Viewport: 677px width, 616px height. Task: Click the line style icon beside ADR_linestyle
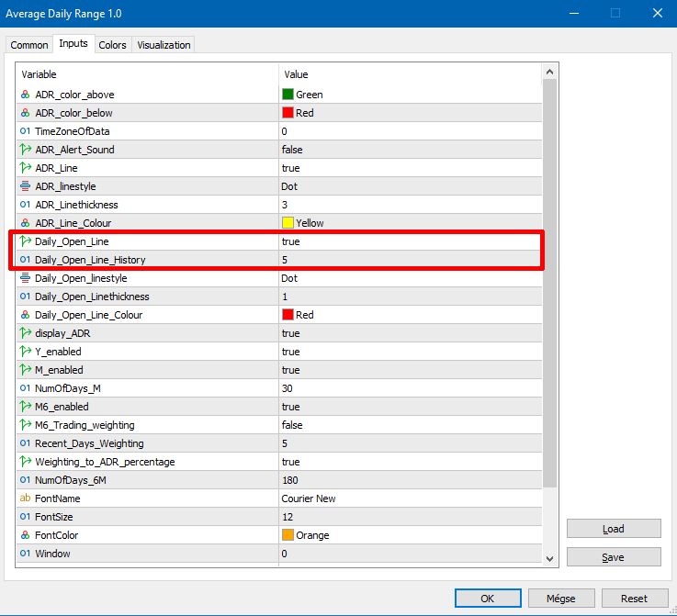(25, 186)
